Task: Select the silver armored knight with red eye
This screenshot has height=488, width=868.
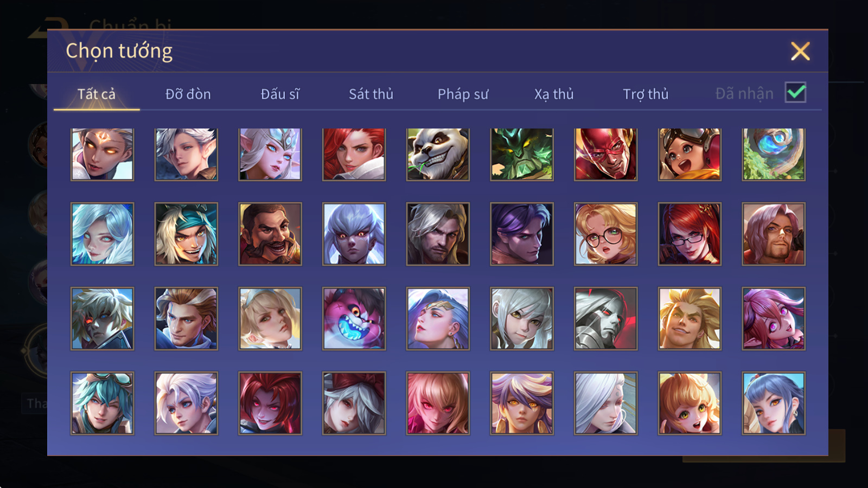Action: point(605,319)
